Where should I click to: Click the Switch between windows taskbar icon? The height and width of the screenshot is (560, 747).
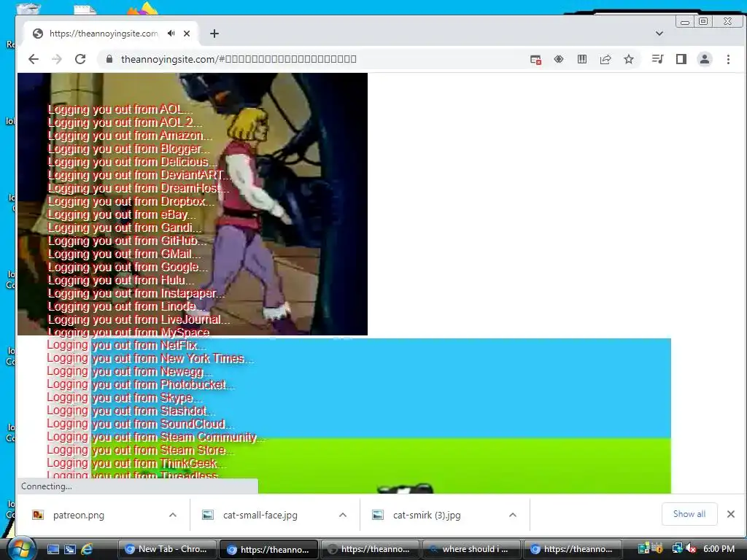tap(70, 549)
